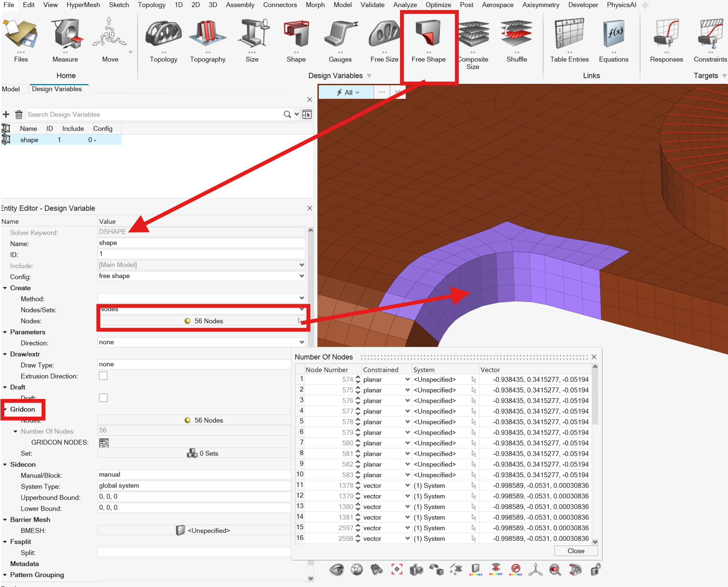Switch to the Model browser tab

coord(11,89)
